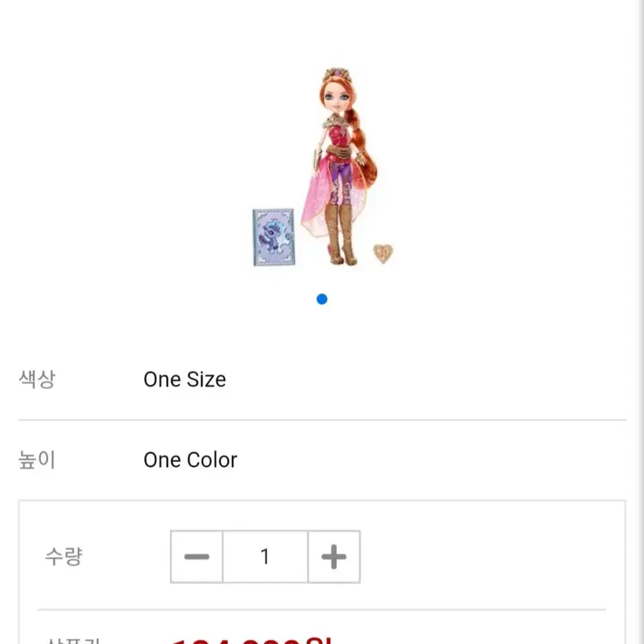The width and height of the screenshot is (644, 644).
Task: Click the doll's brown boots in the photo
Action: [341, 234]
